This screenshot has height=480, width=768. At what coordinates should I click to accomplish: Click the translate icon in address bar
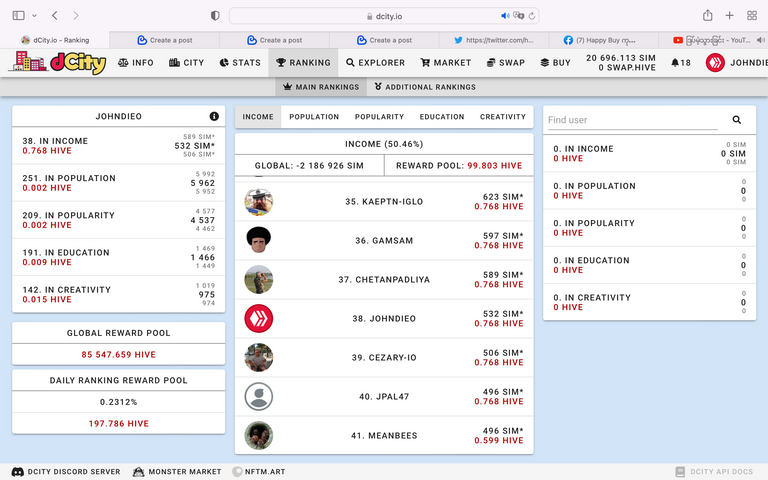tap(519, 16)
